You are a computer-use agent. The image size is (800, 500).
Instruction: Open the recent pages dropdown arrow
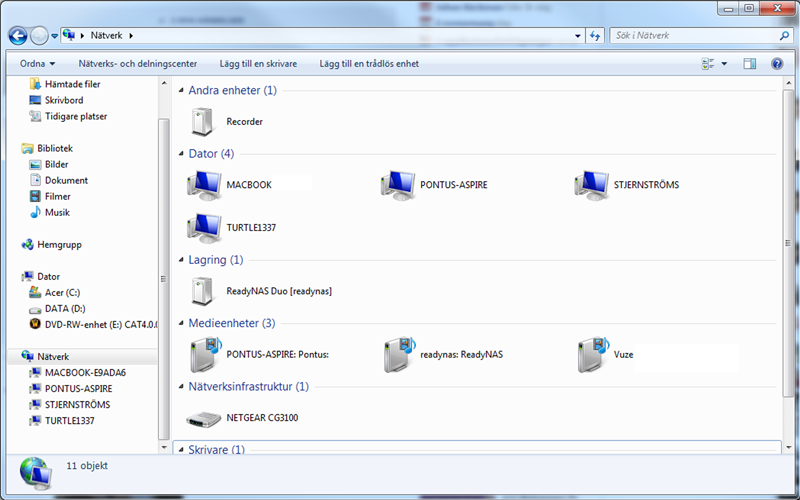(55, 36)
